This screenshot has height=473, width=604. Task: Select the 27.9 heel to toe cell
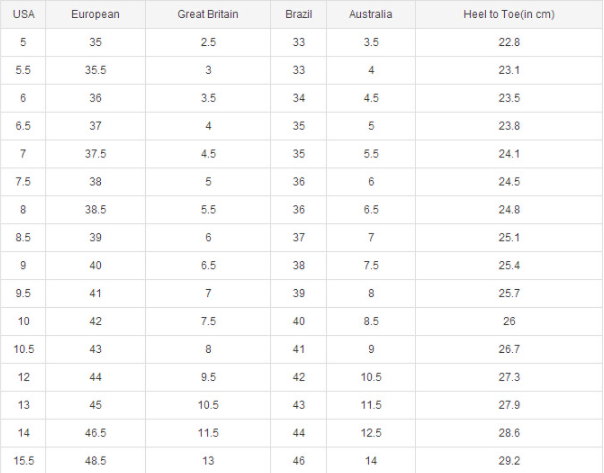(509, 404)
